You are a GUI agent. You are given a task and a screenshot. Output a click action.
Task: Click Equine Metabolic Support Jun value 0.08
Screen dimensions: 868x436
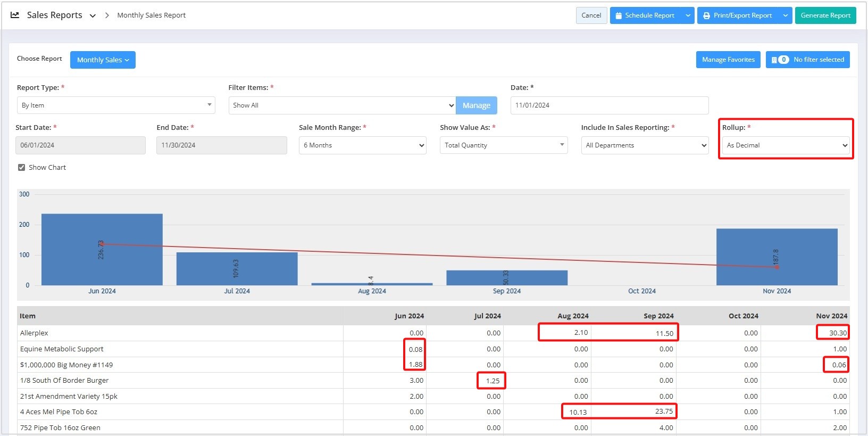coord(416,350)
